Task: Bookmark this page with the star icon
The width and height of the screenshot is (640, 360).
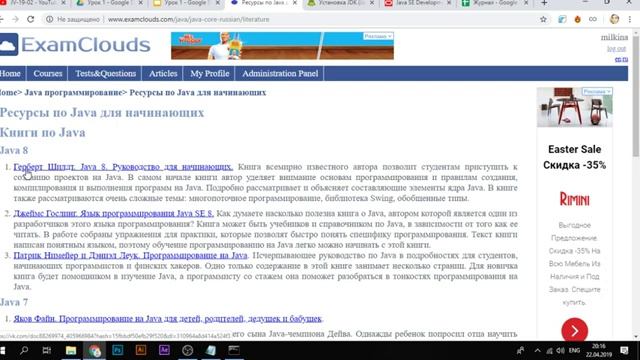Action: 543,19
